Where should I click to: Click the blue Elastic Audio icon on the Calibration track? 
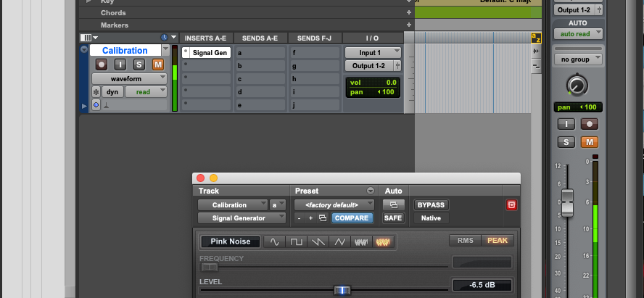(x=96, y=105)
